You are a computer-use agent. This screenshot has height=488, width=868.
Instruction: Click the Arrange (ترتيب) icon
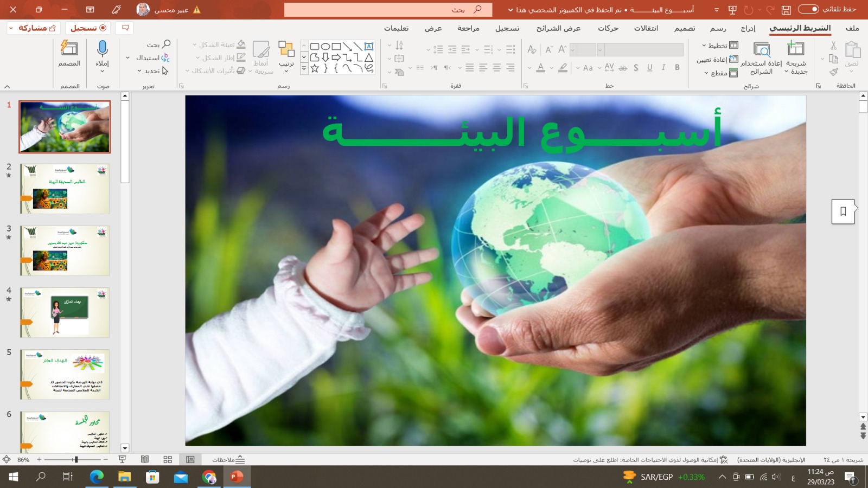click(x=286, y=49)
